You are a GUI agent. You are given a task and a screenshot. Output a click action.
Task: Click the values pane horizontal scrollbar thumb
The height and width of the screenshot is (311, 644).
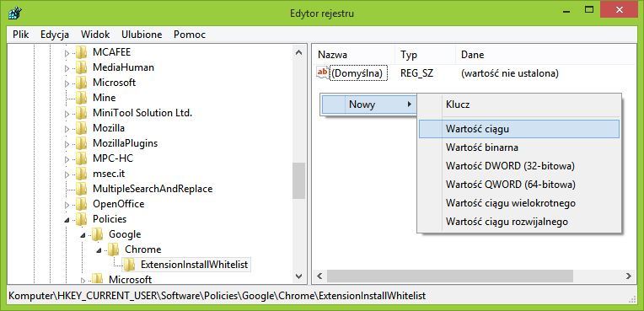[x=450, y=276]
